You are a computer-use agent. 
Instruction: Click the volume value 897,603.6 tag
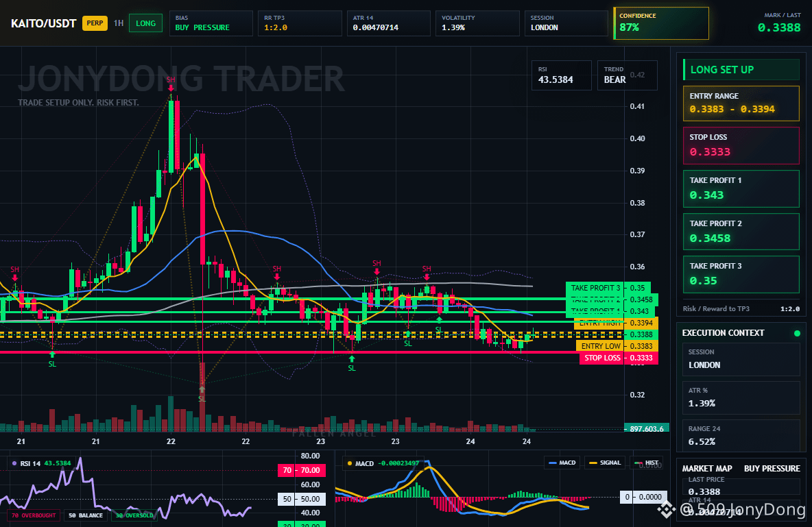647,428
